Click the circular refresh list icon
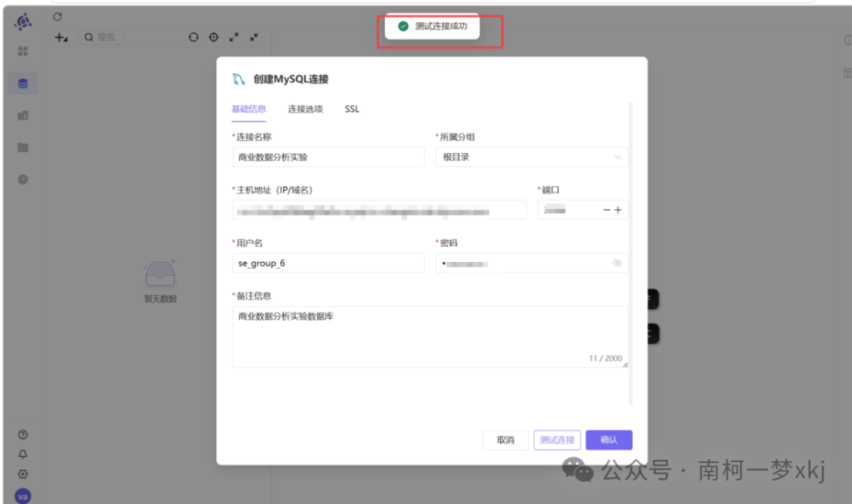Screen dimensions: 852x504 [193, 37]
